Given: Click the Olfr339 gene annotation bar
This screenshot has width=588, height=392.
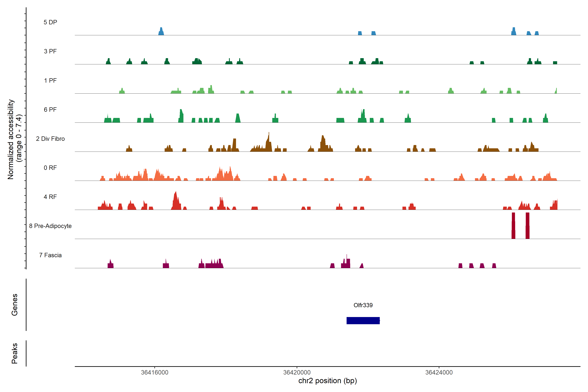Looking at the screenshot, I should [x=363, y=320].
